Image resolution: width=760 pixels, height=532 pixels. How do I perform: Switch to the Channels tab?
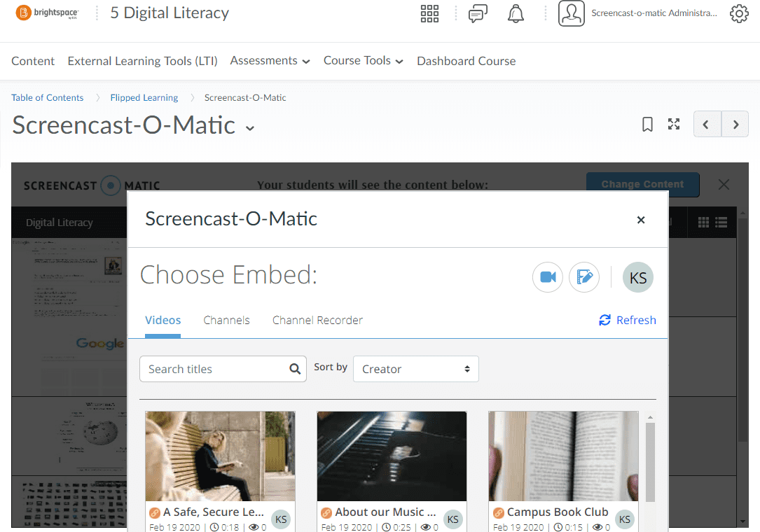pyautogui.click(x=226, y=321)
